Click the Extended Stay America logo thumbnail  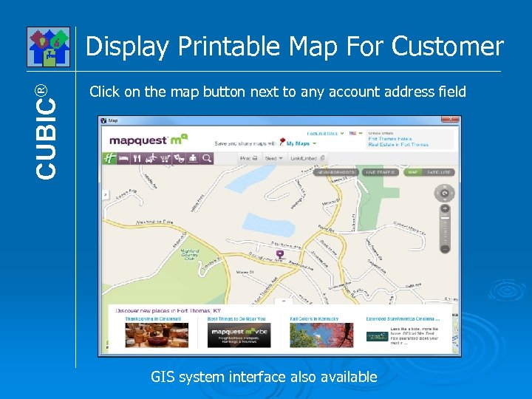(x=377, y=336)
